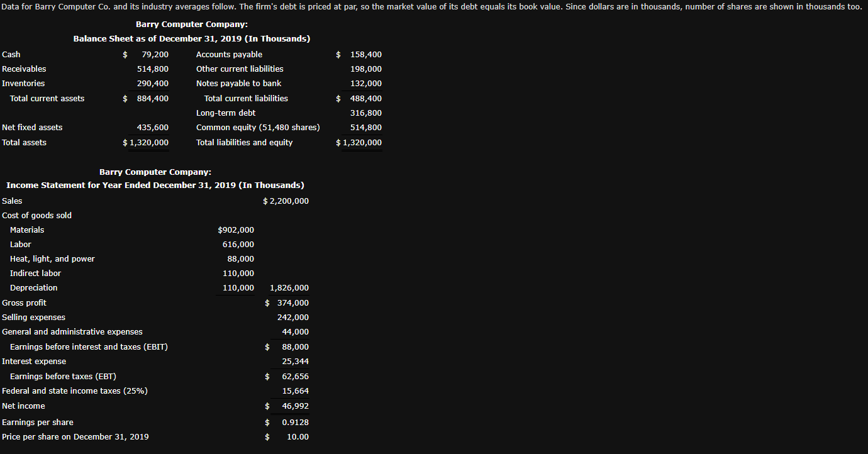The height and width of the screenshot is (454, 868).
Task: Select the Labor cost 616,000
Action: pyautogui.click(x=238, y=245)
